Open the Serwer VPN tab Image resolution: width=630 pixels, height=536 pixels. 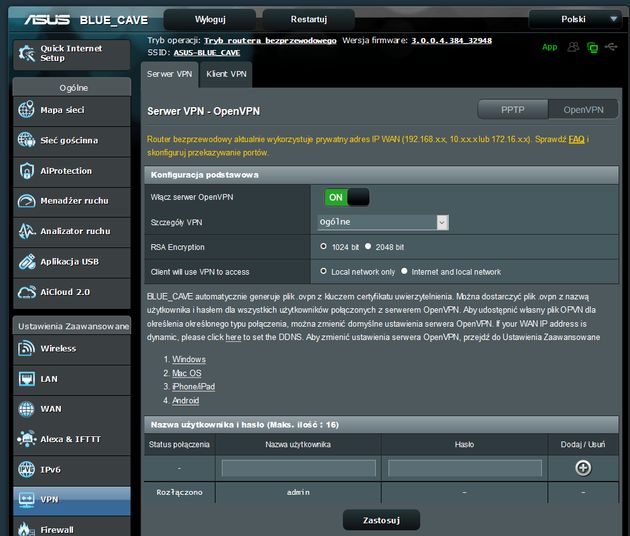[x=169, y=74]
